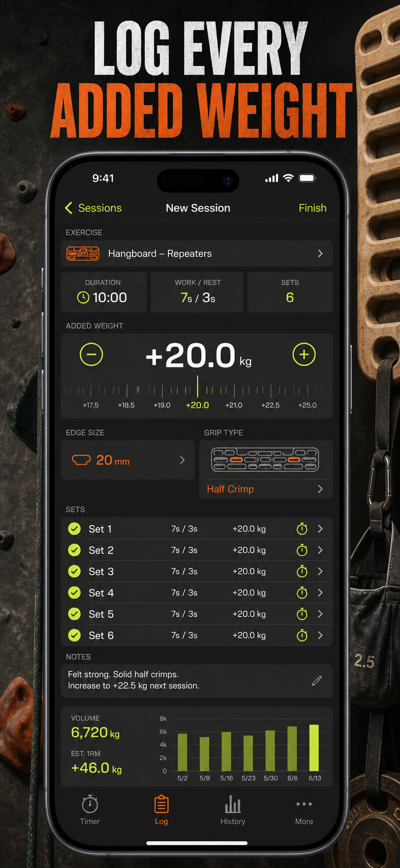
Task: Expand Set 4 details chevron
Action: 320,592
